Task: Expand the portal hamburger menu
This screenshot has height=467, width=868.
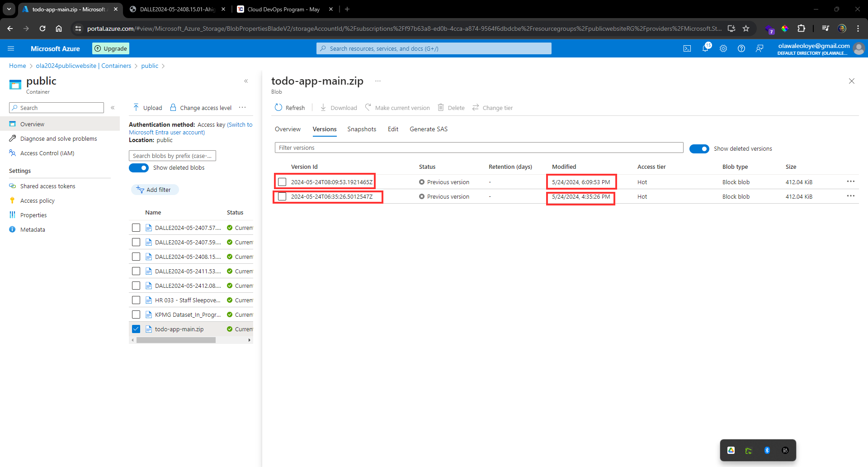Action: (x=11, y=48)
